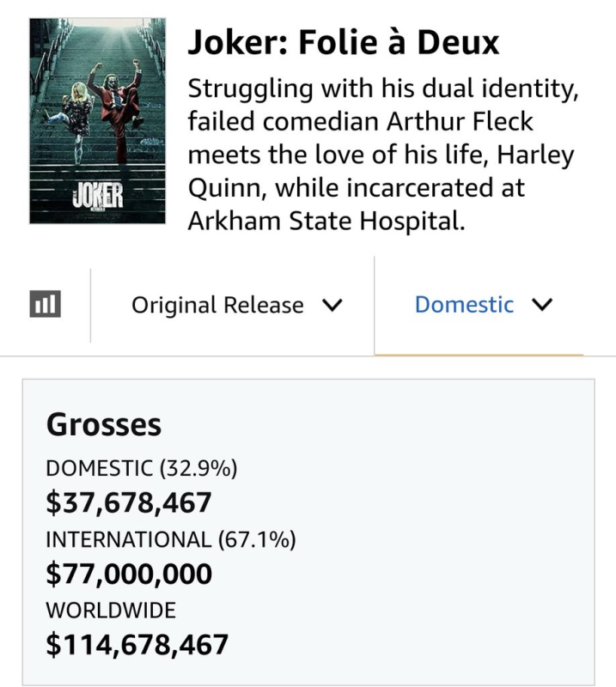616x687 pixels.
Task: Select the INTERNATIONAL (67.1%) label
Action: [170, 539]
